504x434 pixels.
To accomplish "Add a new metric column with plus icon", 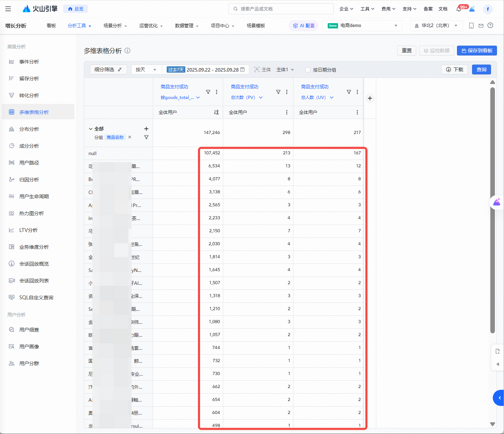I will [370, 98].
